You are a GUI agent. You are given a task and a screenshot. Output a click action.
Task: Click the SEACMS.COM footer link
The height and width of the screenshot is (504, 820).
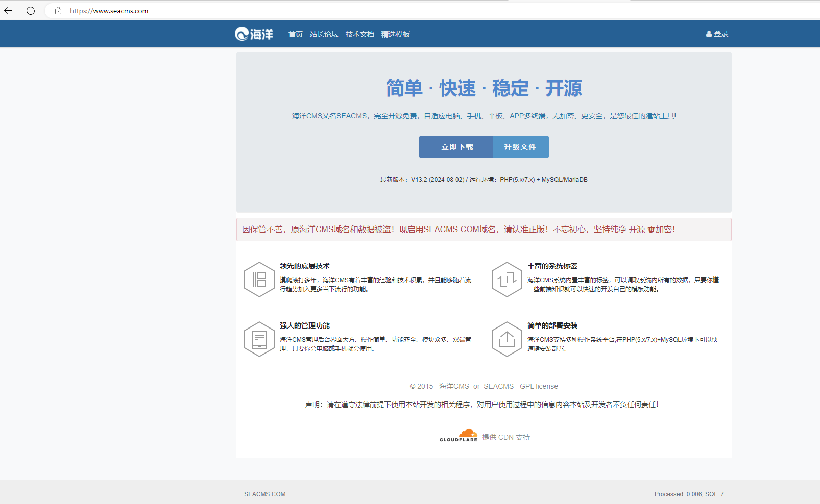[264, 494]
